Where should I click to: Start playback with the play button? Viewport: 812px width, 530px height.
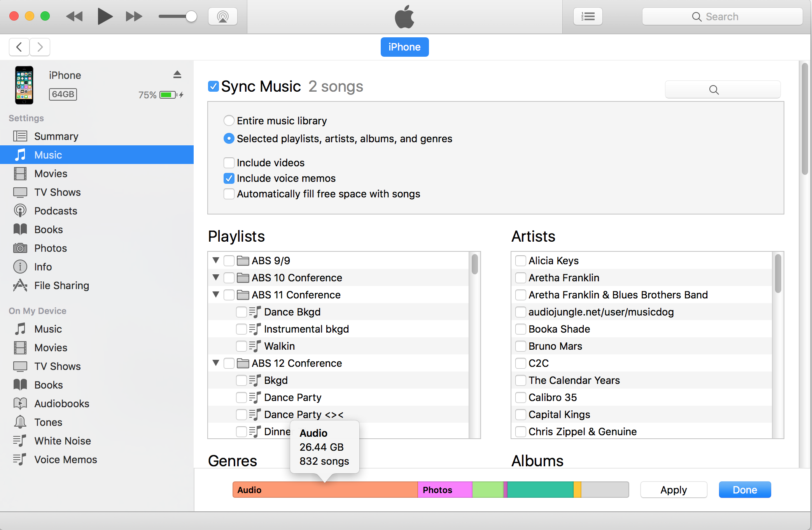(x=105, y=16)
